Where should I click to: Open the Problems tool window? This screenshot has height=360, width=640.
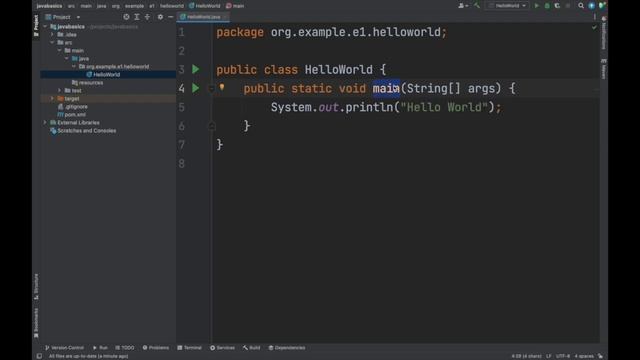(x=156, y=348)
